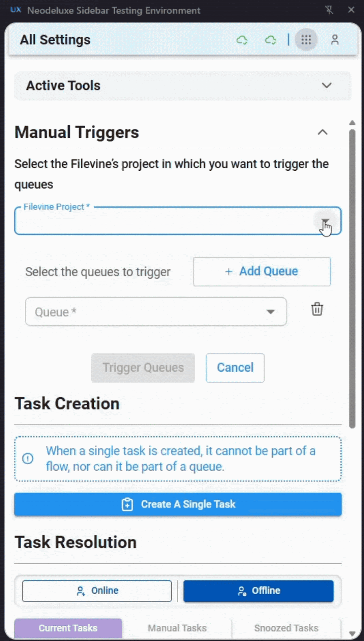
Task: Click the UX logo in title bar
Action: point(16,10)
